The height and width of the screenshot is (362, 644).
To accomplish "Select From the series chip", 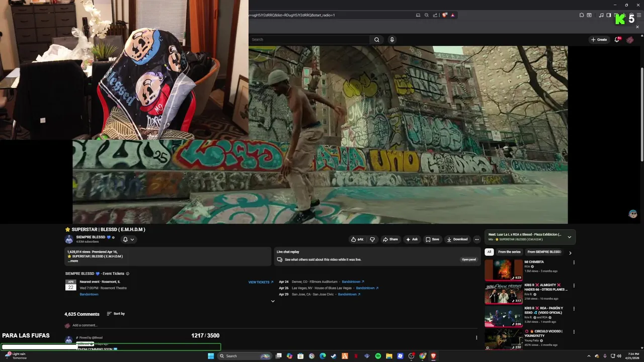I will [x=509, y=252].
